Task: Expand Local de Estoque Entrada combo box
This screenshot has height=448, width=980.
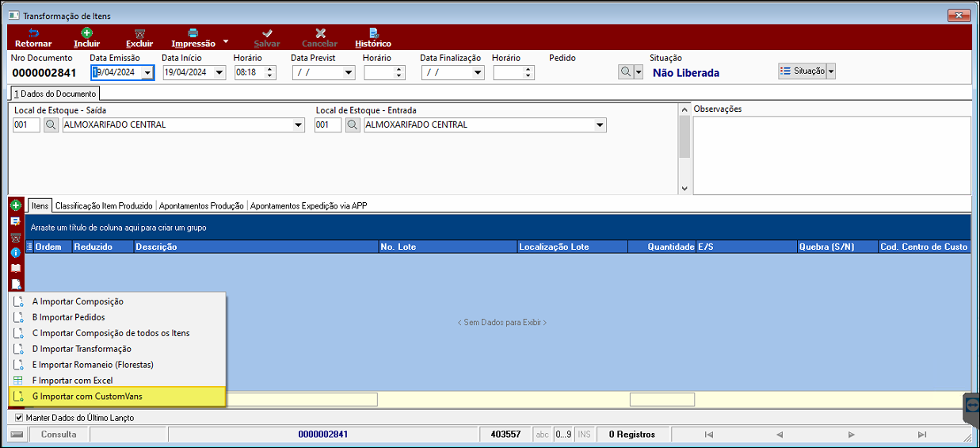Action: click(x=600, y=124)
